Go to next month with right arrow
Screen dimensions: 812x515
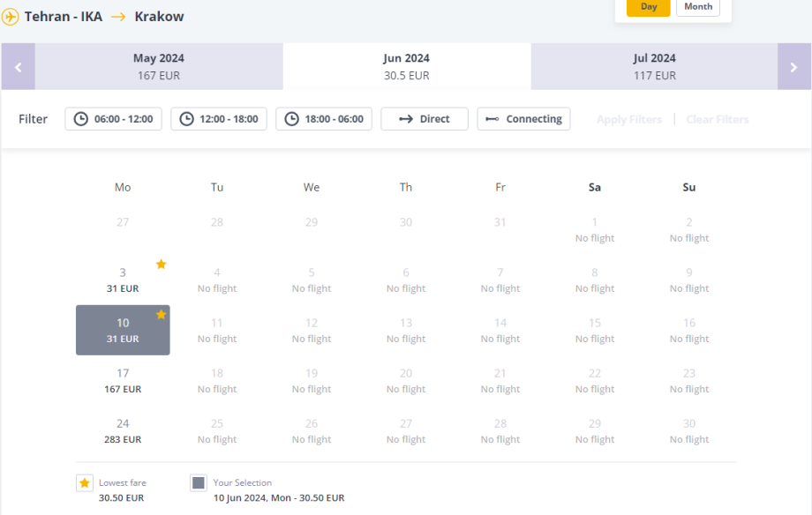click(x=793, y=67)
